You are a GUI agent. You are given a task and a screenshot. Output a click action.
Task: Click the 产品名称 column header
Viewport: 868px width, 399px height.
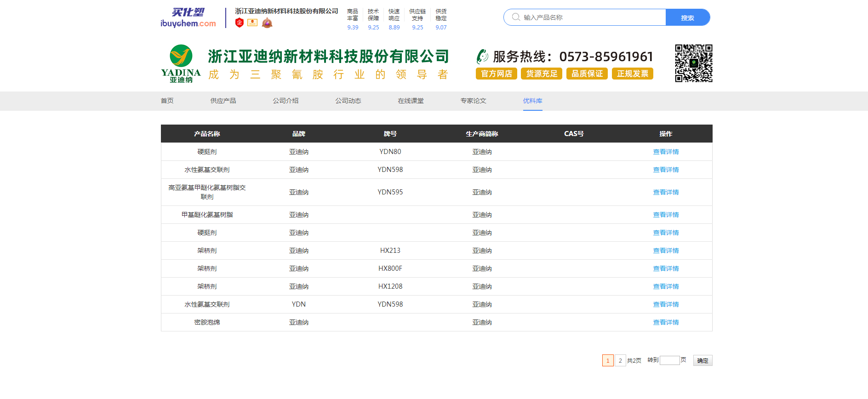207,134
